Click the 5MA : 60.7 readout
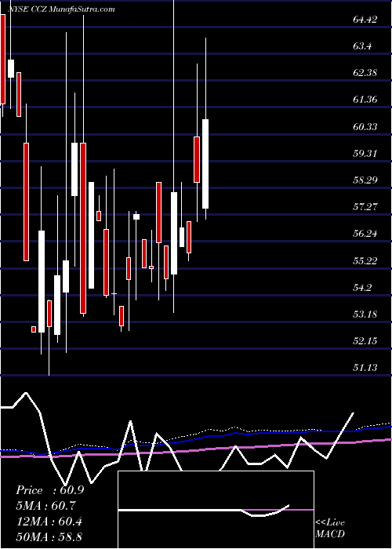This screenshot has height=549, width=392. (45, 506)
